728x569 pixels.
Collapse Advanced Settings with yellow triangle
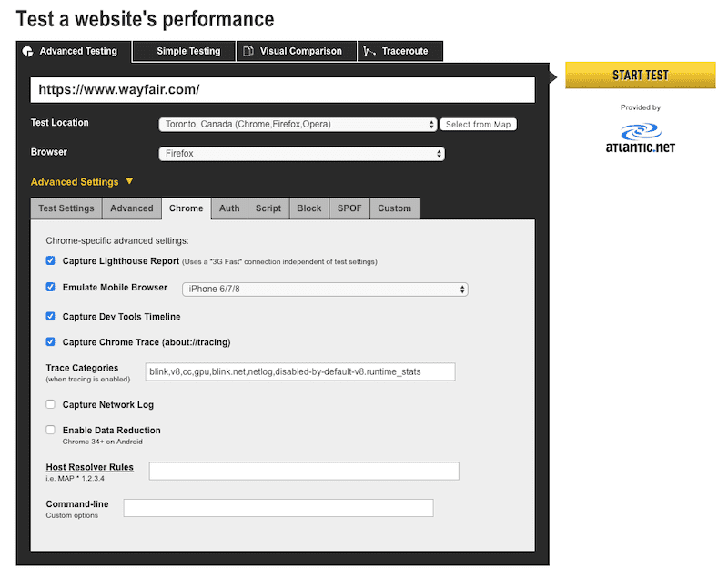click(129, 180)
